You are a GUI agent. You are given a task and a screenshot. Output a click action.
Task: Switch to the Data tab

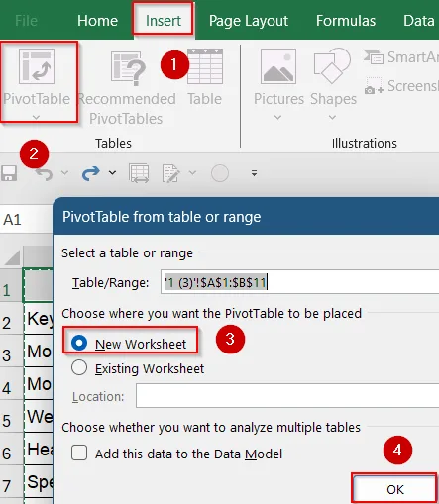[x=418, y=21]
